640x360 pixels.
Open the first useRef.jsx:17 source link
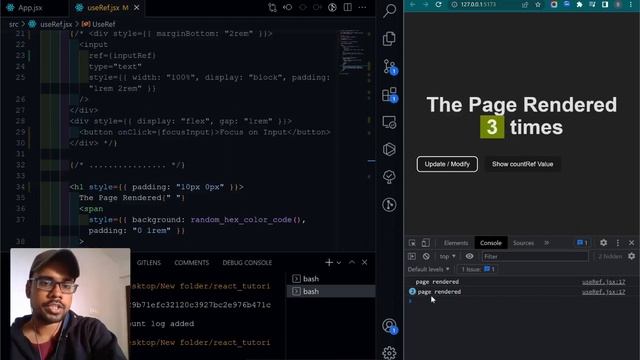pyautogui.click(x=603, y=282)
